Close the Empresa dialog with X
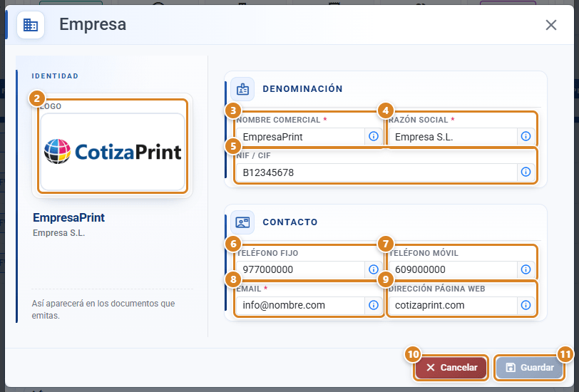Viewport: 579px width, 392px height. click(x=551, y=25)
